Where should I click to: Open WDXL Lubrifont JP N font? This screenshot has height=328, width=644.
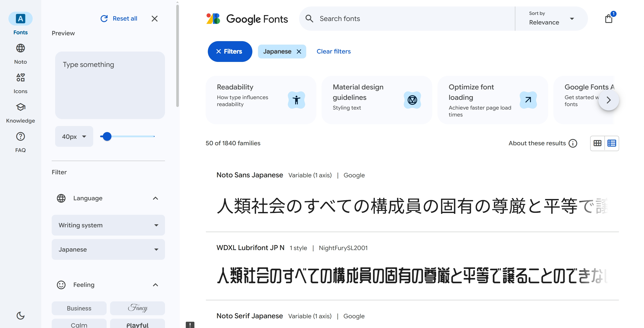[x=250, y=248]
